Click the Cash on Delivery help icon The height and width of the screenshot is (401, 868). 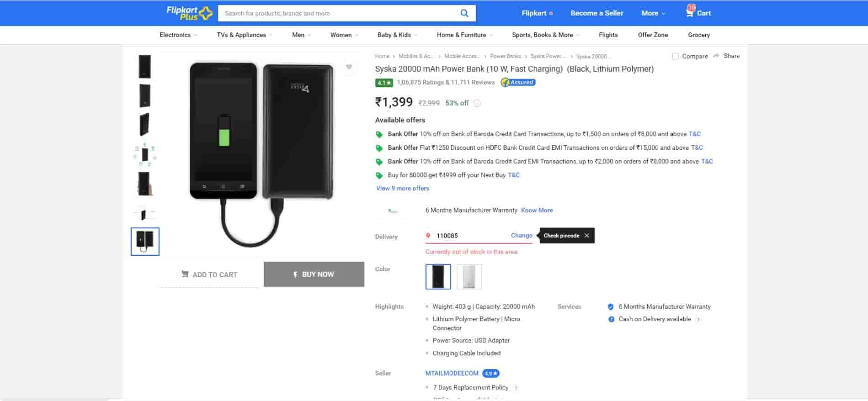pyautogui.click(x=698, y=320)
